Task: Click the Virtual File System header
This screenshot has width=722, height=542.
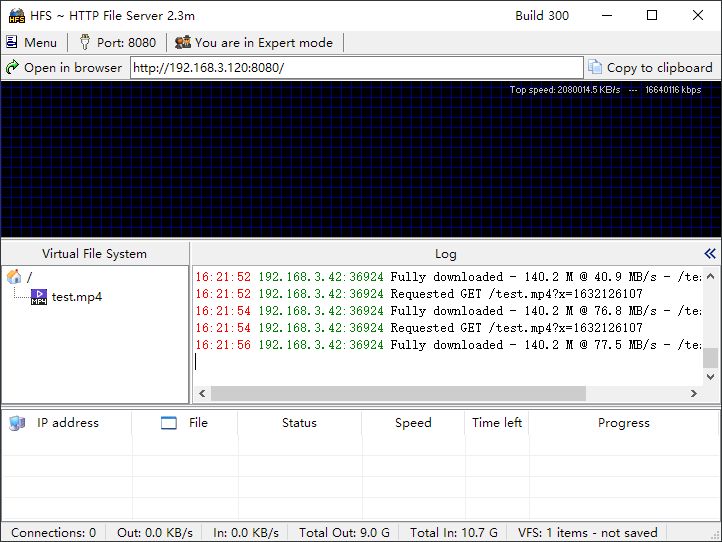Action: (95, 254)
